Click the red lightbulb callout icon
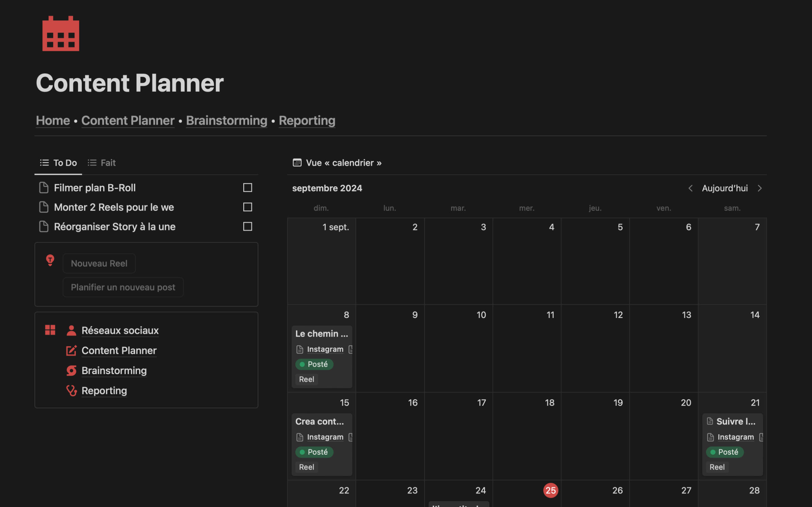 pyautogui.click(x=50, y=260)
